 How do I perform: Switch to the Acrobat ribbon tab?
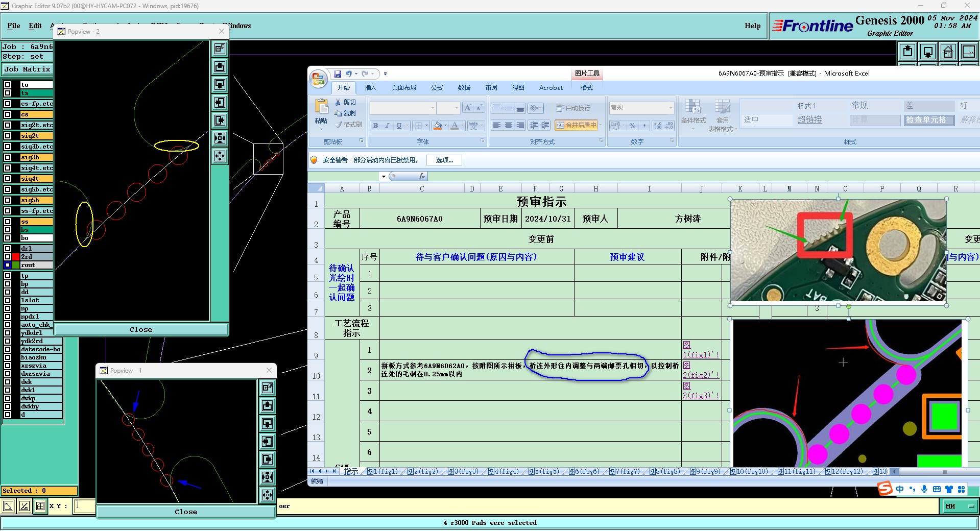[551, 88]
